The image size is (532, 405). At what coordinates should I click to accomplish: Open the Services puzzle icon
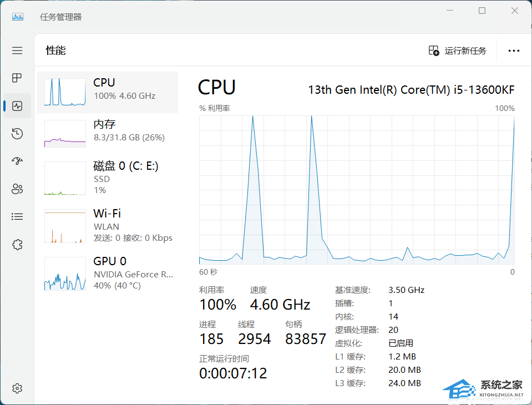tap(17, 244)
